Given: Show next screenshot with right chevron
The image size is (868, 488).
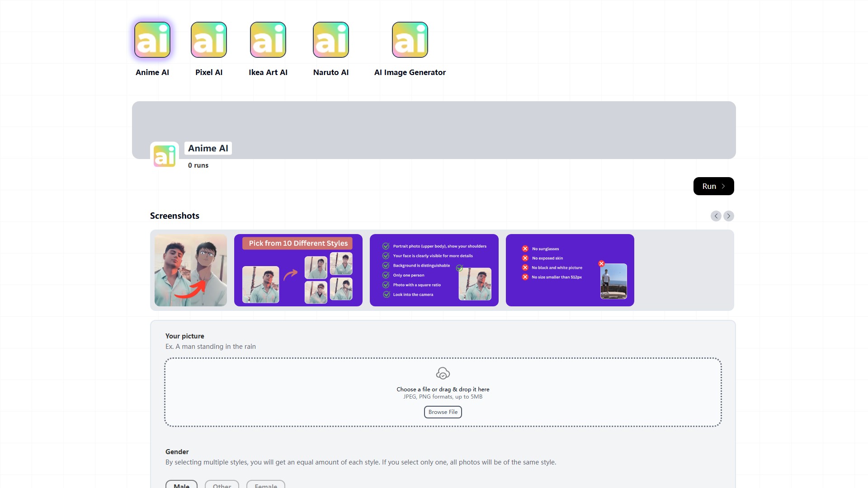Looking at the screenshot, I should 729,216.
